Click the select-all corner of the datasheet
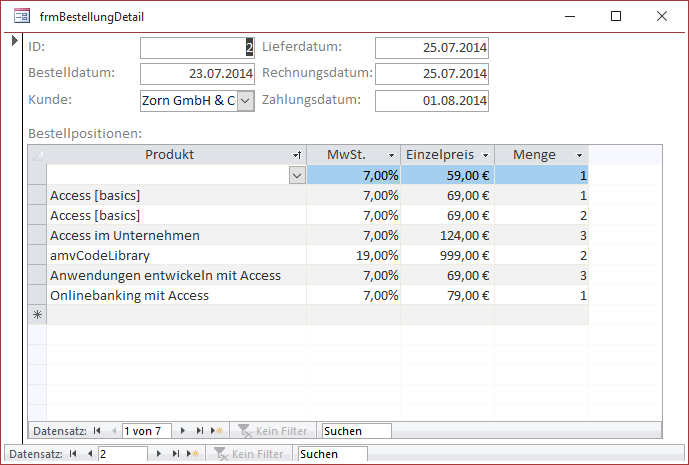689x465 pixels. (37, 155)
